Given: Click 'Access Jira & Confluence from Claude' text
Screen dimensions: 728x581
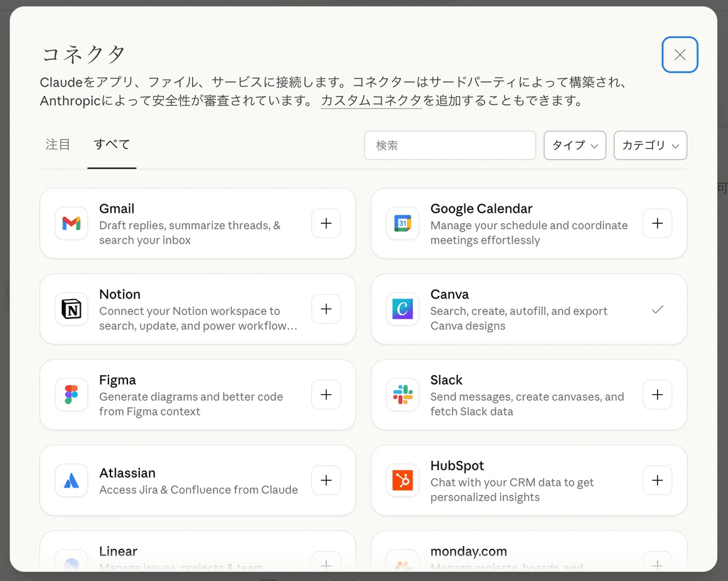Looking at the screenshot, I should (199, 489).
